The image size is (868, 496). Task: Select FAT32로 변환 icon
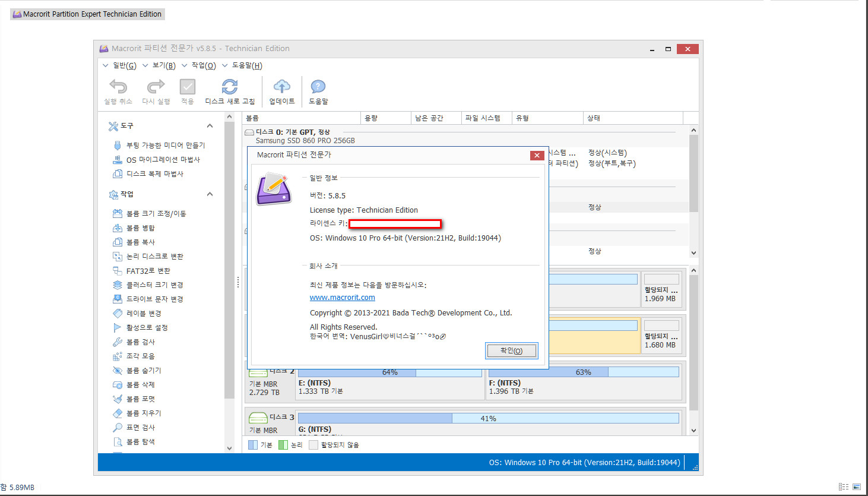click(x=118, y=270)
